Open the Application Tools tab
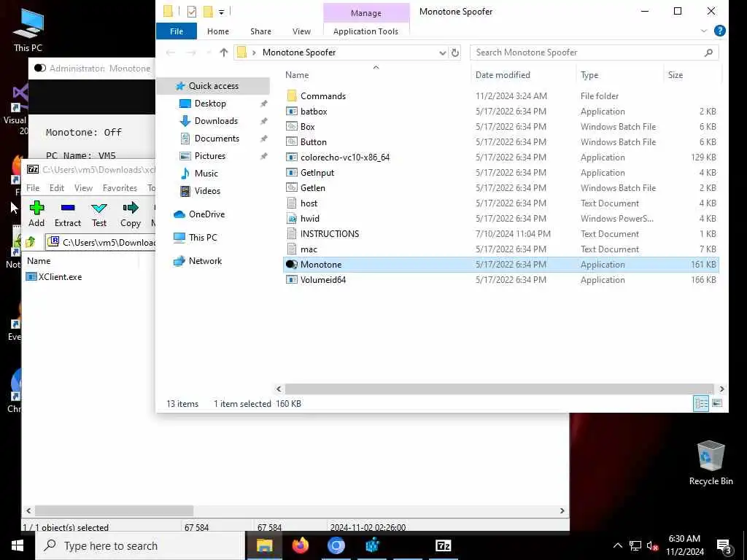 (365, 31)
